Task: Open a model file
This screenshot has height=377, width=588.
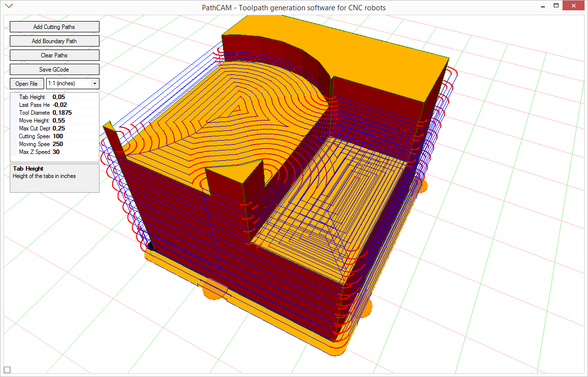Action: (x=26, y=84)
